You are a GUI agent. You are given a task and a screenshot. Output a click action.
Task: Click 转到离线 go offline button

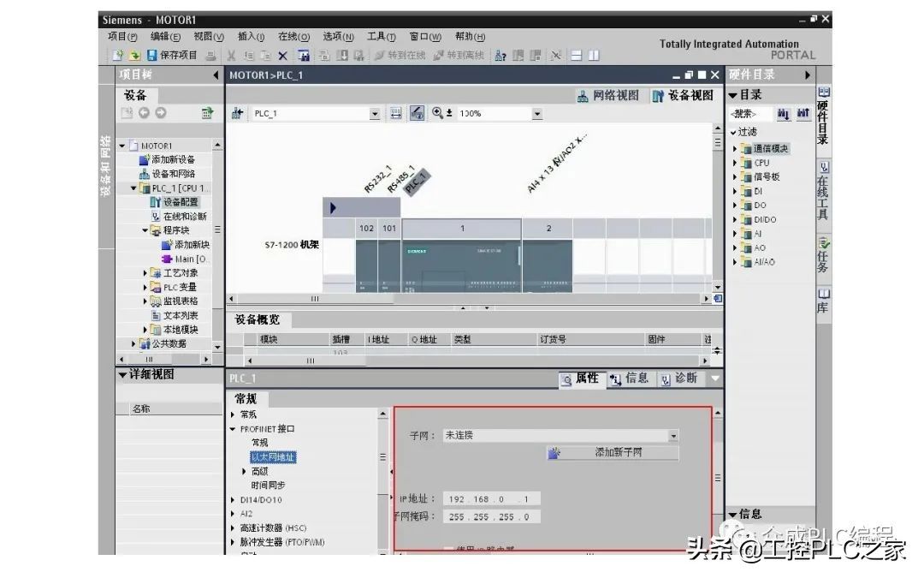pos(459,56)
